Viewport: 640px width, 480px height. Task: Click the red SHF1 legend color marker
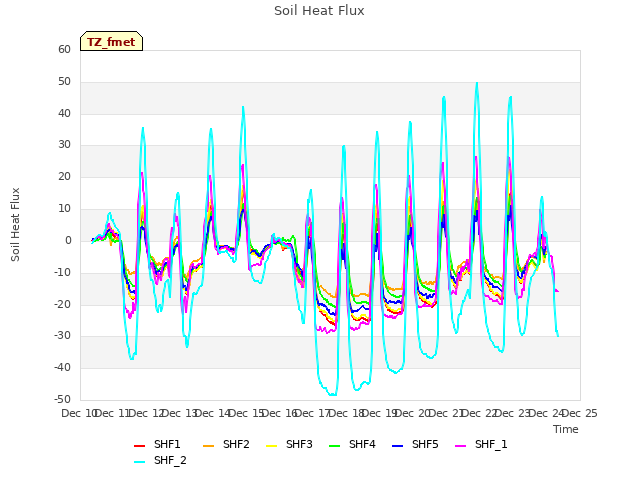coord(140,446)
